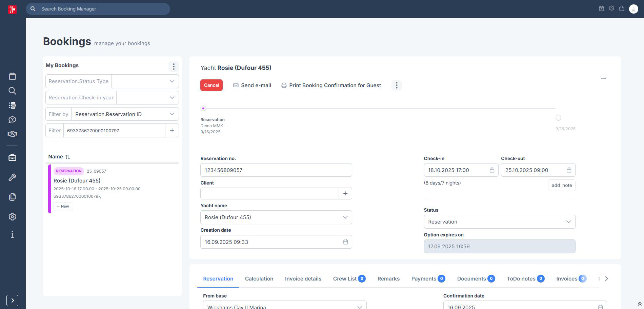The width and height of the screenshot is (644, 309).
Task: Switch to the Invoices tab
Action: (x=571, y=278)
